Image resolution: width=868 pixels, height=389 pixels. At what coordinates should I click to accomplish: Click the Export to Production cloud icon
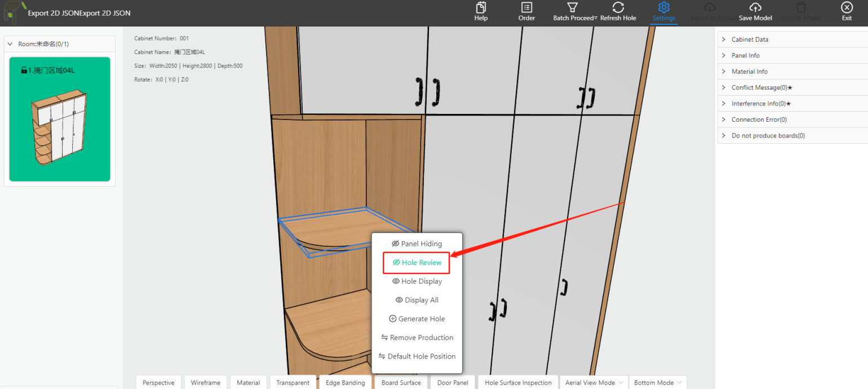(x=710, y=7)
